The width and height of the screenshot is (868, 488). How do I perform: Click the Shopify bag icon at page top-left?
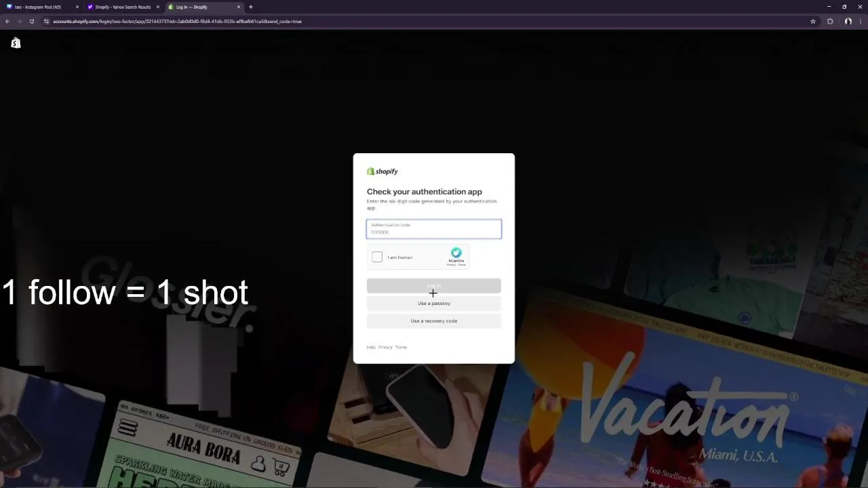click(x=16, y=43)
